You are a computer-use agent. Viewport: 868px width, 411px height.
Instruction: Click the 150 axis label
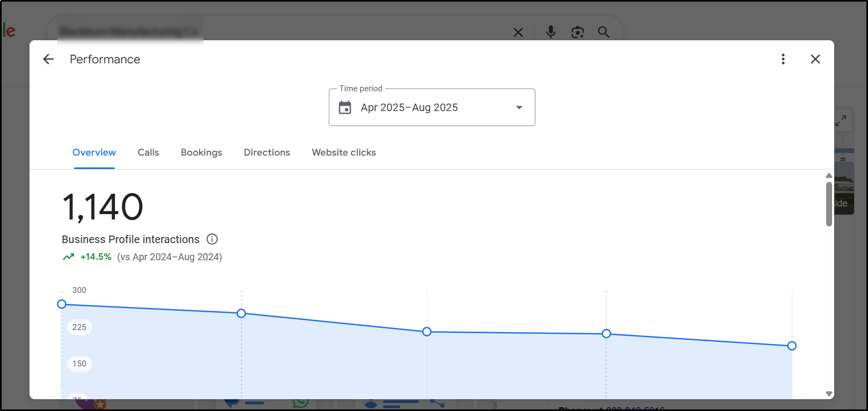tap(79, 364)
